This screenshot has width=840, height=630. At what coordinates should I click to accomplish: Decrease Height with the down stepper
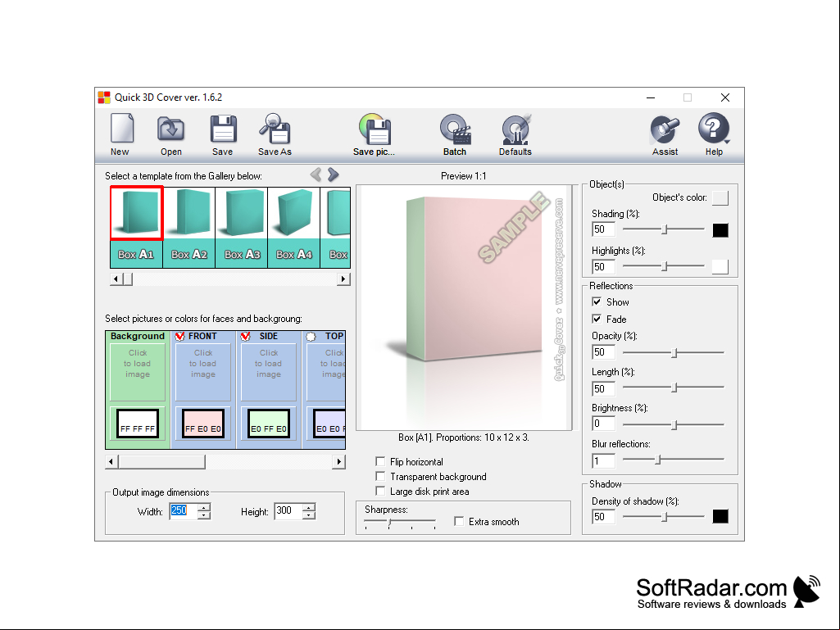click(309, 515)
